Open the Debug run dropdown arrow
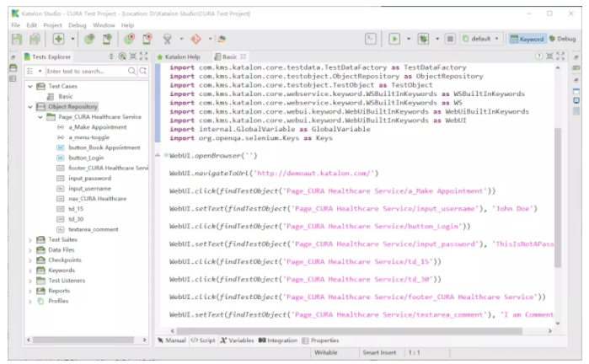The height and width of the screenshot is (364, 589). tap(437, 39)
